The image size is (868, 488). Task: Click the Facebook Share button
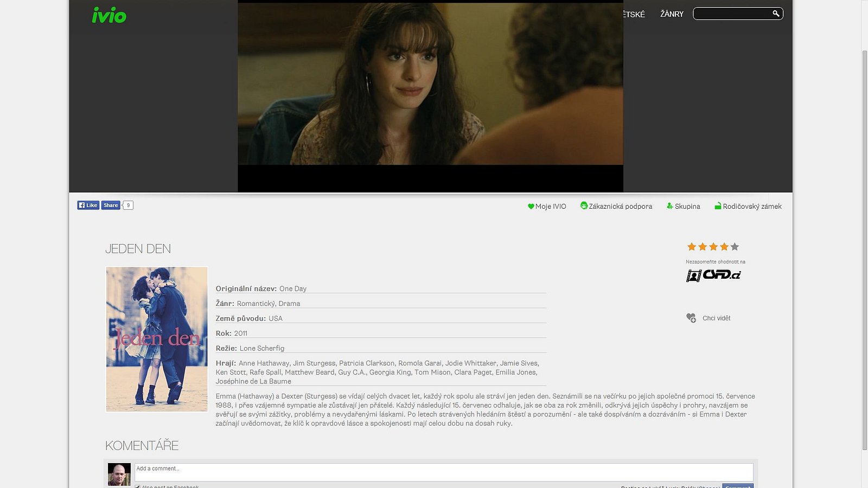point(111,205)
